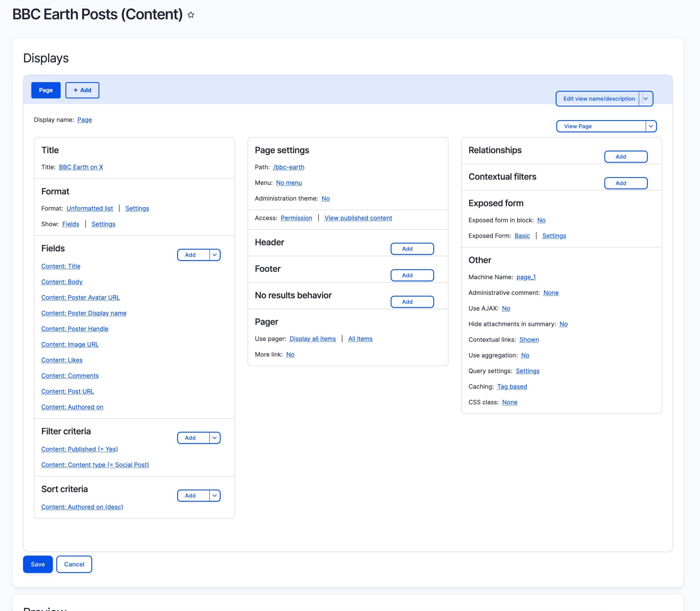Click the Tag based caching link
This screenshot has height=611, width=700.
pos(512,387)
